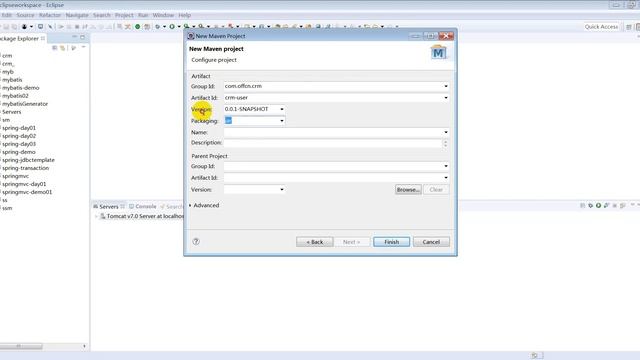Click the Browse button for Parent Project

(408, 189)
